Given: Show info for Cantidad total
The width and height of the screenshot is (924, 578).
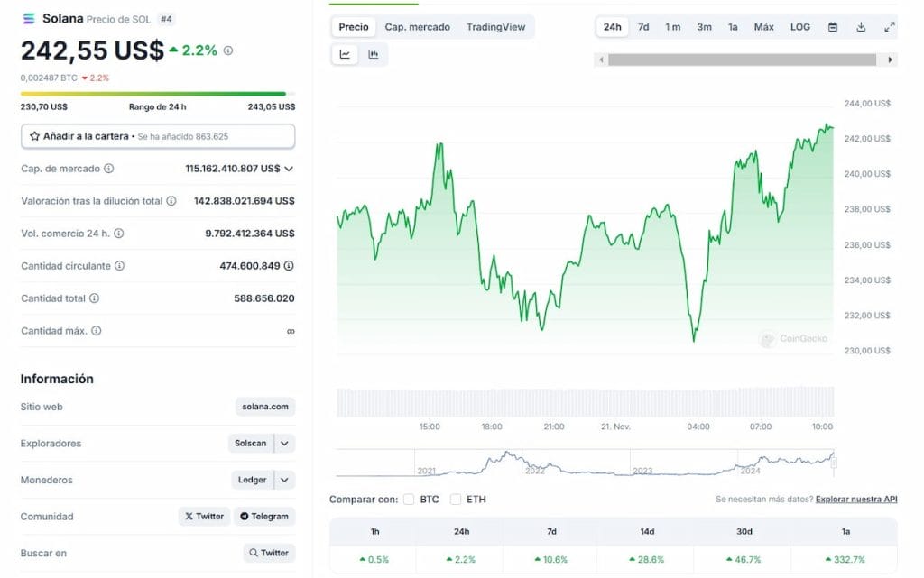Looking at the screenshot, I should [x=94, y=298].
